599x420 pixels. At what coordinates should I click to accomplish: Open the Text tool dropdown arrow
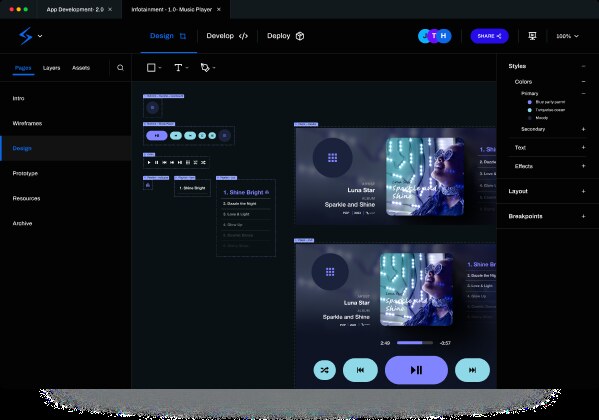[x=187, y=68]
